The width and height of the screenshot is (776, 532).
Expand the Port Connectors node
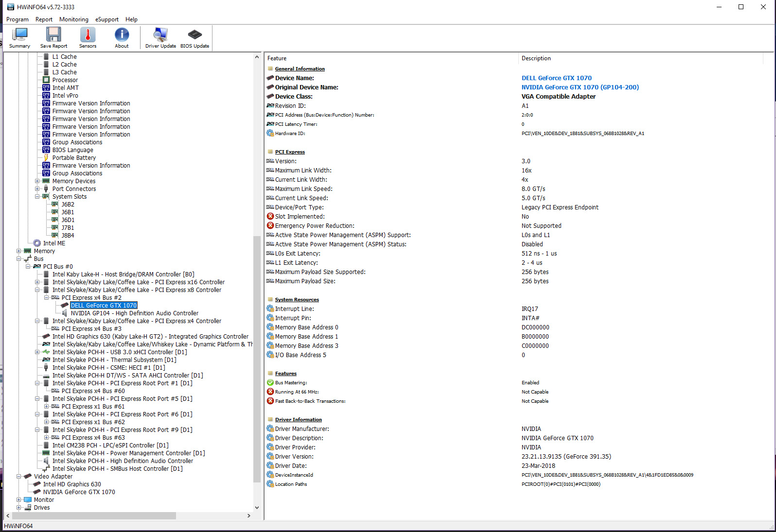click(37, 189)
